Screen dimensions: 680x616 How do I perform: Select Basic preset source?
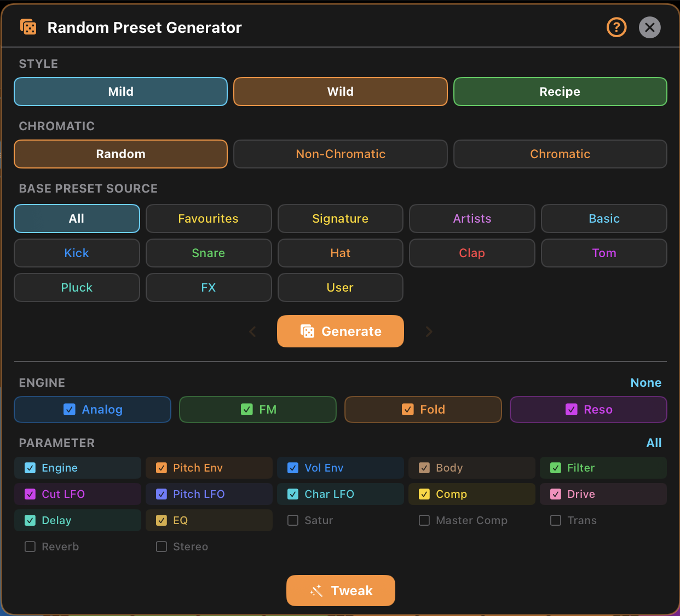pos(604,218)
